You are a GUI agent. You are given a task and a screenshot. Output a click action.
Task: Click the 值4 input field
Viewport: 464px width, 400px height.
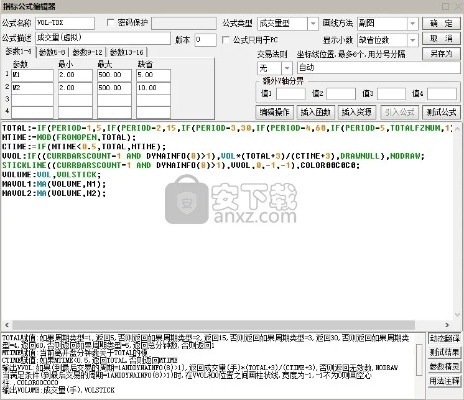[x=442, y=94]
